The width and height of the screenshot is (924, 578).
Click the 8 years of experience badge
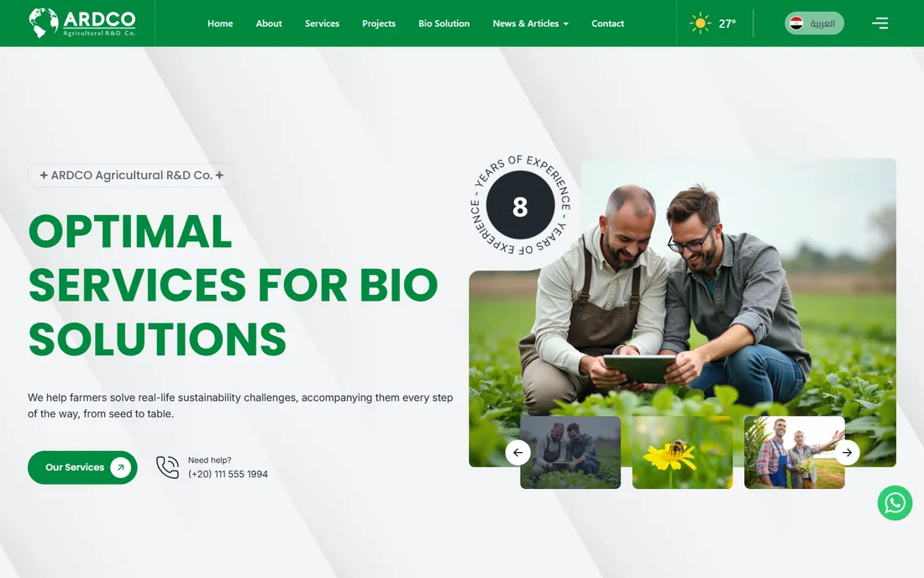click(520, 205)
